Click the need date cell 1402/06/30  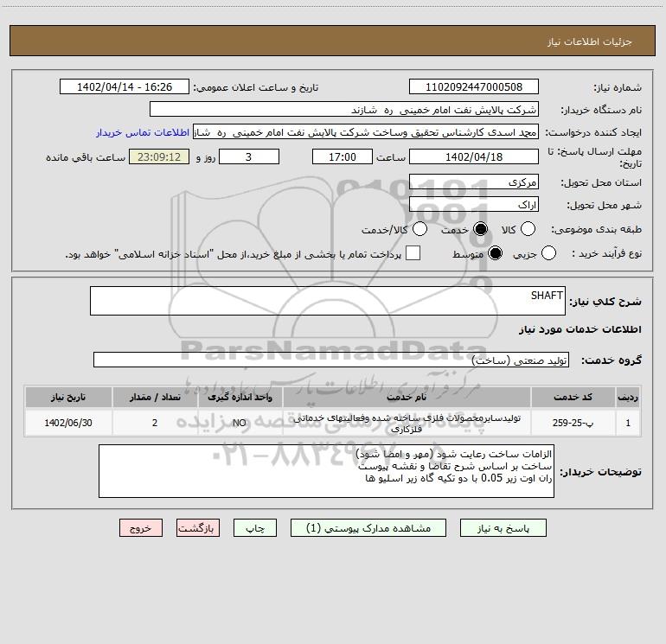pyautogui.click(x=68, y=423)
